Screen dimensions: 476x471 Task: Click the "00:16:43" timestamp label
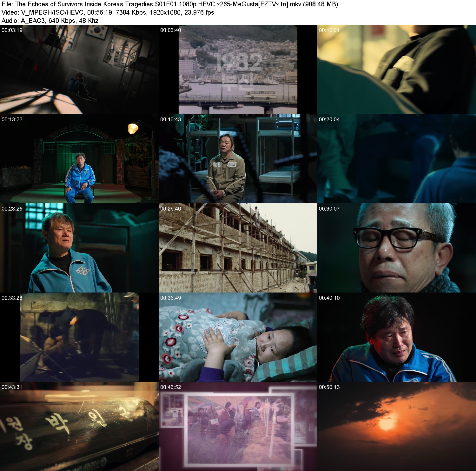(171, 119)
